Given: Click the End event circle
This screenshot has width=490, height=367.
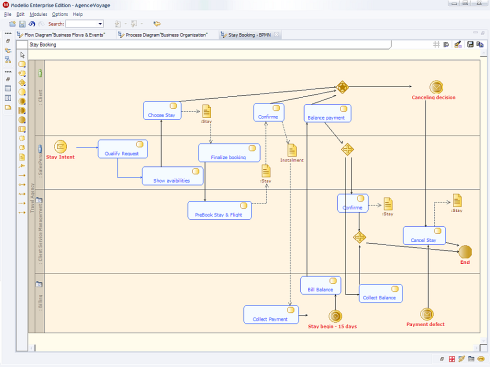Looking at the screenshot, I should (x=465, y=252).
